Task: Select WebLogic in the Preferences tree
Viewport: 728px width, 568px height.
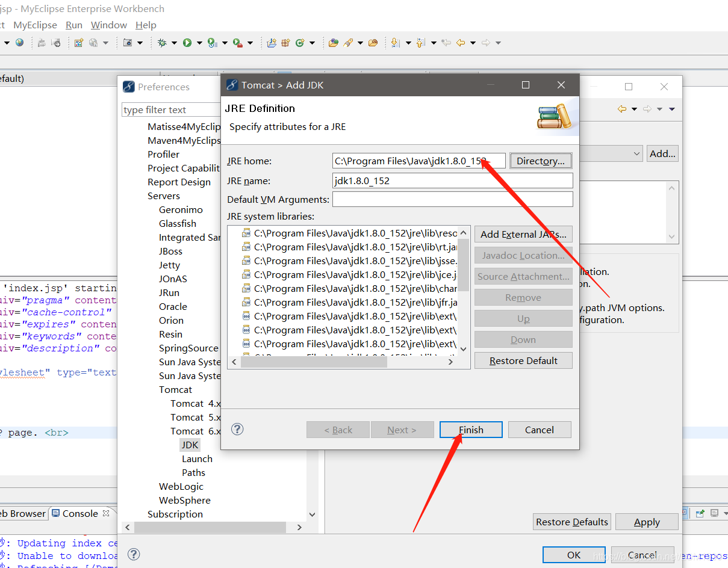Action: (181, 486)
